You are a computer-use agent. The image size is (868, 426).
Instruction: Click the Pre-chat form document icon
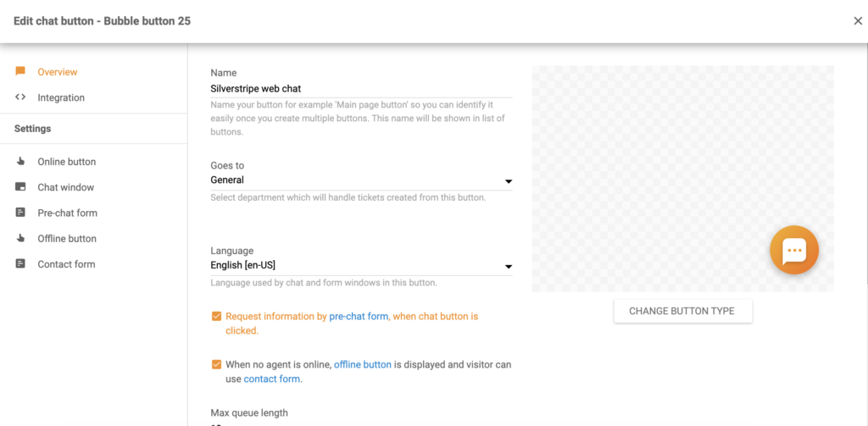pyautogui.click(x=20, y=213)
